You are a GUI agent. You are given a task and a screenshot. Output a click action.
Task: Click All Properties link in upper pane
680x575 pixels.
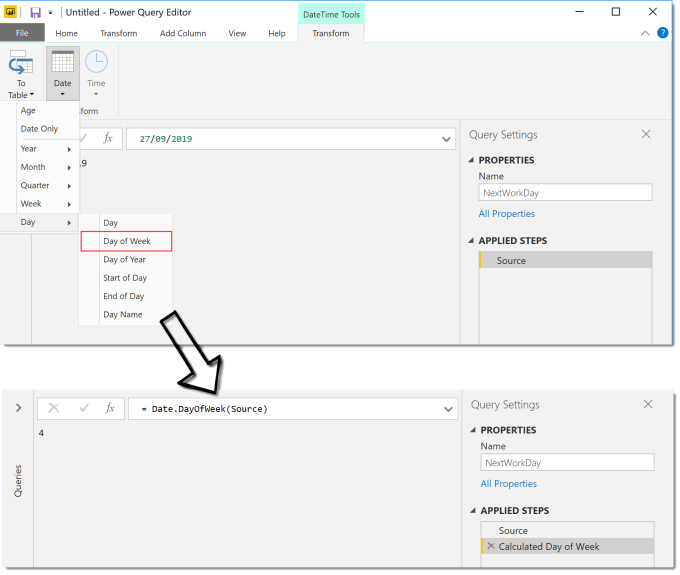(507, 214)
